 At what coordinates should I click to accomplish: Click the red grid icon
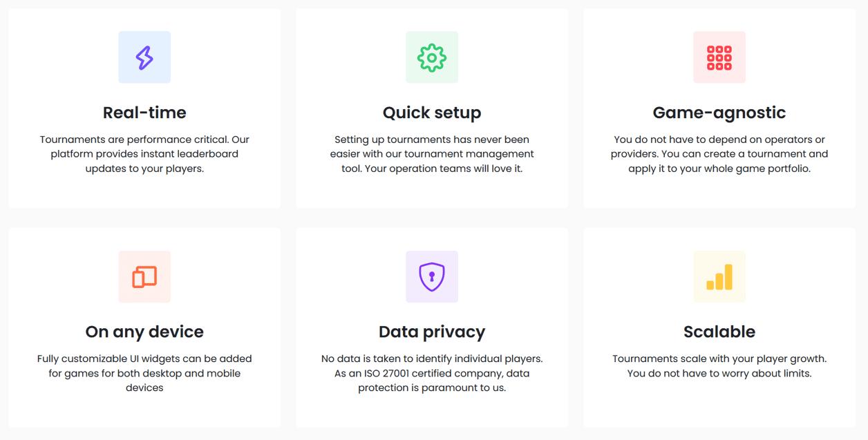tap(719, 57)
